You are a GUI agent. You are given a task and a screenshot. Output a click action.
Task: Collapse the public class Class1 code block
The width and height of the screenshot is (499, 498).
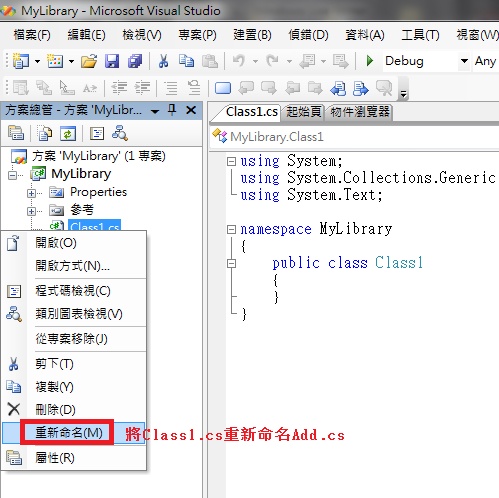click(231, 263)
